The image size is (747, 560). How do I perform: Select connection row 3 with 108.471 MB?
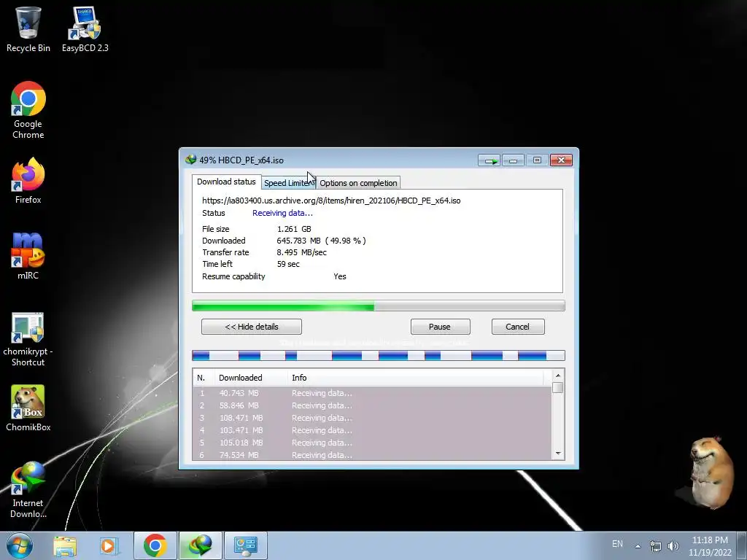(372, 418)
